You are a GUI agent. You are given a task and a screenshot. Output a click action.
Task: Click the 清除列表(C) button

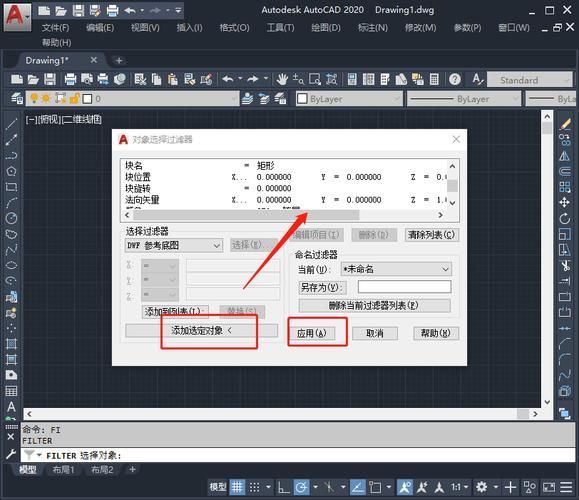(x=432, y=234)
